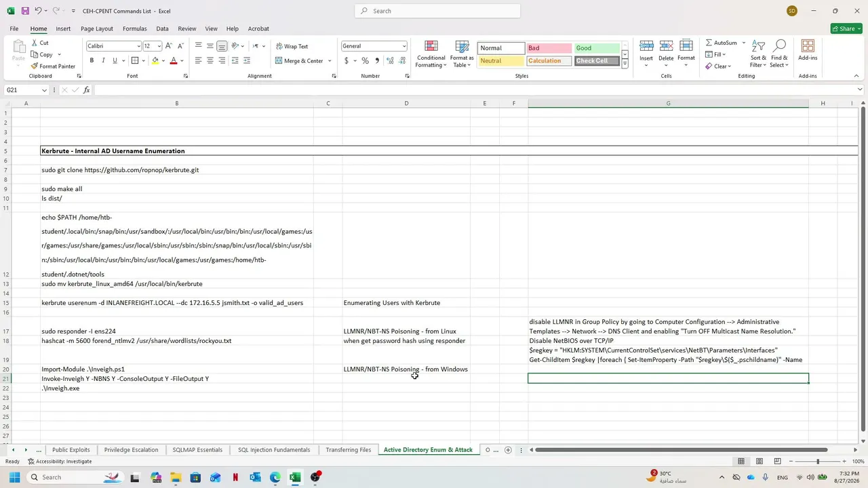The height and width of the screenshot is (488, 868).
Task: Click the Increase Indent icon
Action: pyautogui.click(x=246, y=61)
